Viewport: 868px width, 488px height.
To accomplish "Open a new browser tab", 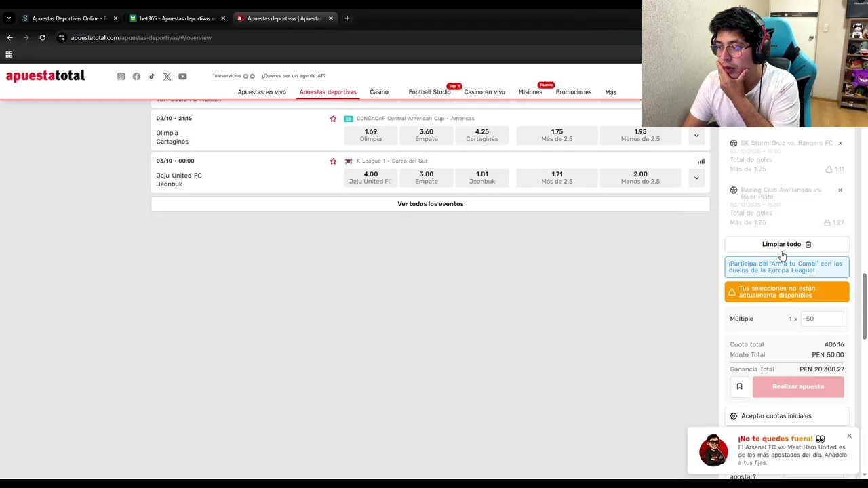I will [347, 18].
